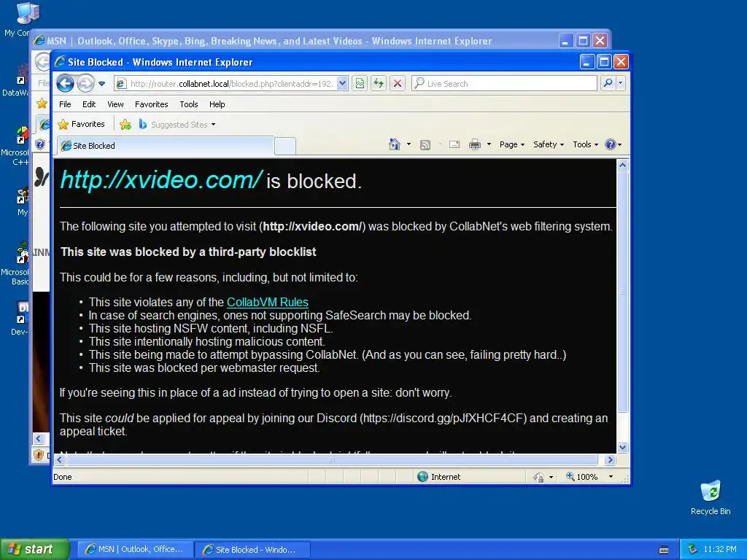Image resolution: width=747 pixels, height=560 pixels.
Task: Click the Start button
Action: click(34, 549)
